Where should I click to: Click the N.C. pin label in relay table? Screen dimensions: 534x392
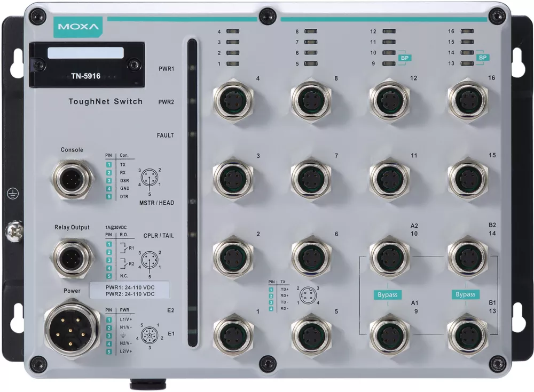coord(124,276)
